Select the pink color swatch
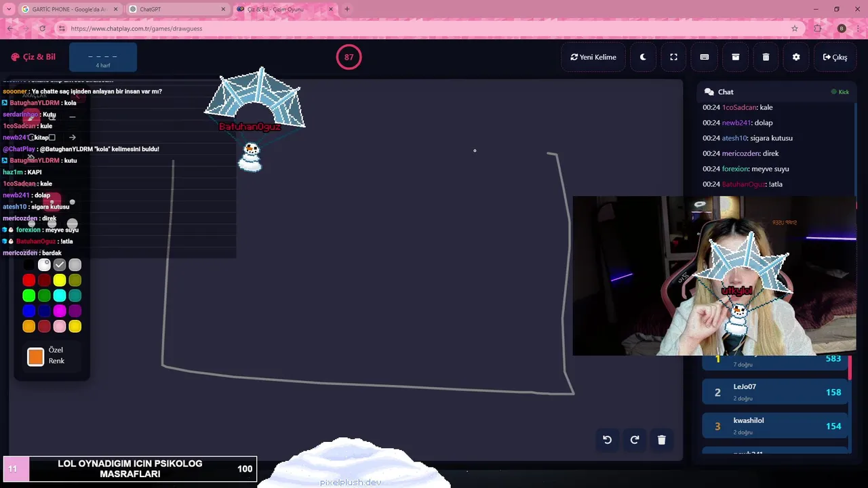Screen dimensions: 868x488 tap(60, 327)
